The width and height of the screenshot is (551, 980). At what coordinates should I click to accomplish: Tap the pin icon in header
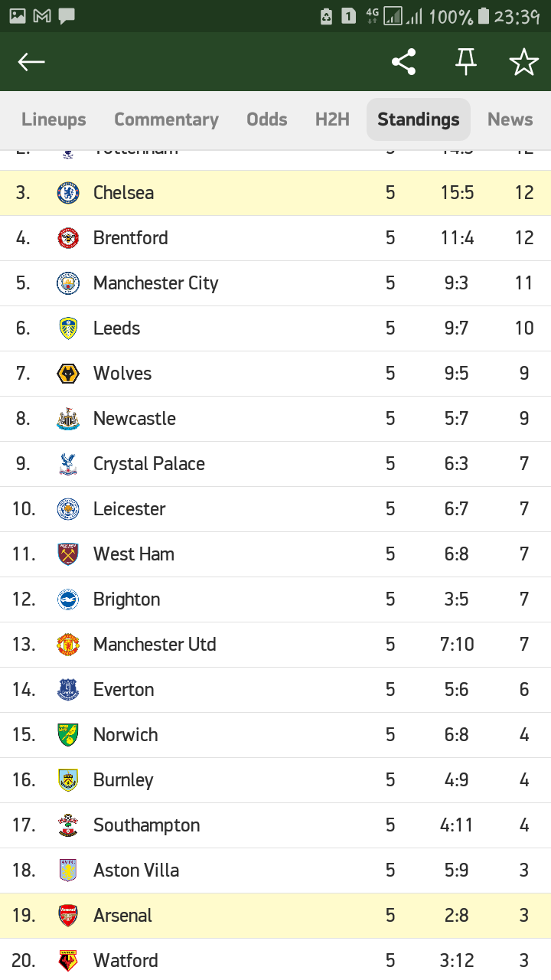pyautogui.click(x=465, y=62)
